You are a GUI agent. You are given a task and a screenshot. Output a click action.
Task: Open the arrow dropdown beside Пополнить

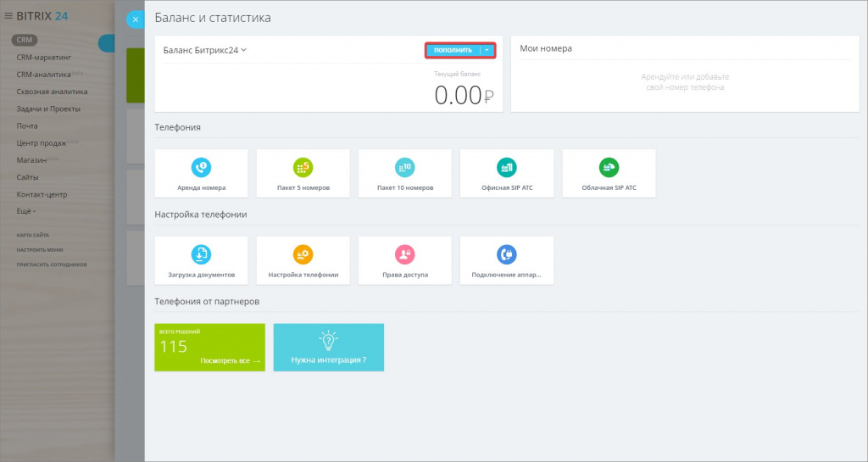click(x=487, y=50)
